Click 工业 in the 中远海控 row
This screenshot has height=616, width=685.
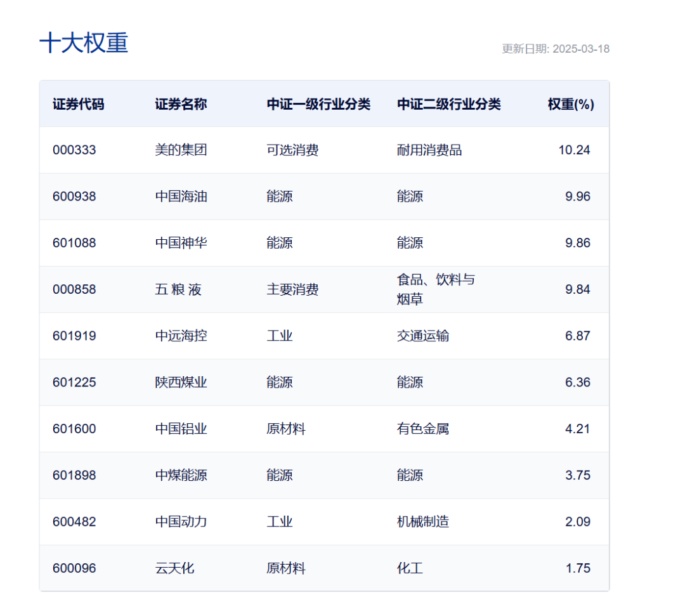coord(280,336)
